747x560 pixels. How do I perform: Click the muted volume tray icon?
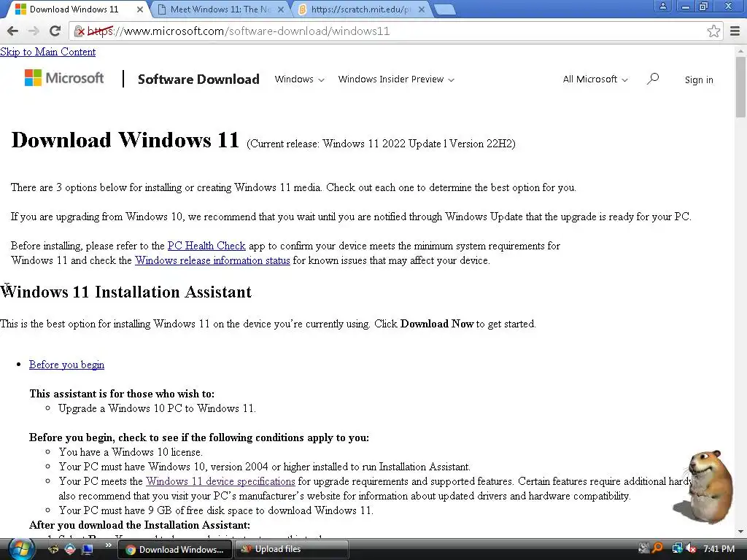coord(692,548)
